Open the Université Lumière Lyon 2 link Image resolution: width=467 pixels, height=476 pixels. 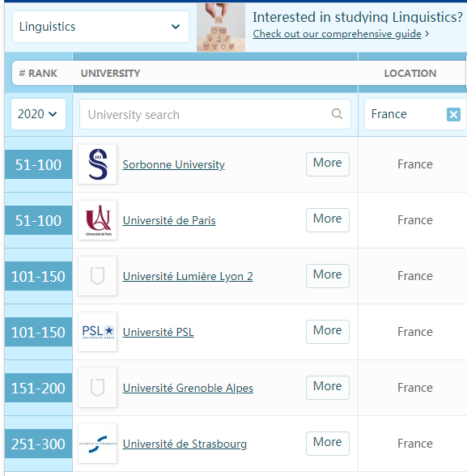coord(188,276)
